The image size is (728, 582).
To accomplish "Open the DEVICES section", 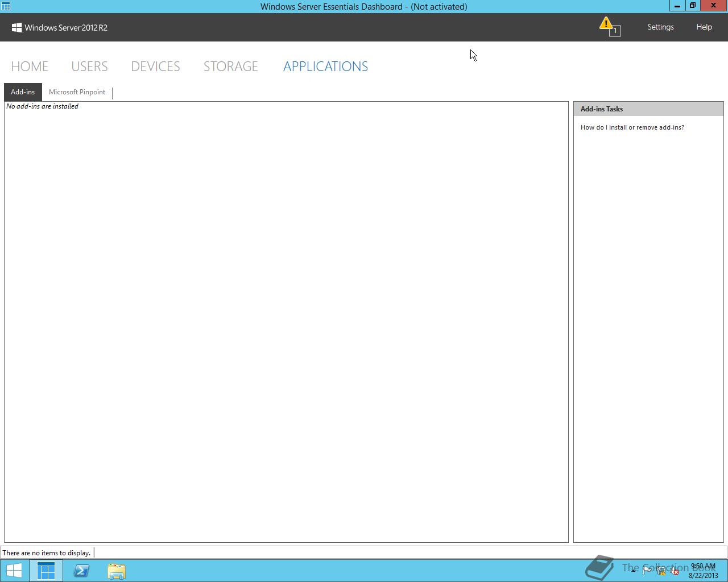I will (x=155, y=66).
